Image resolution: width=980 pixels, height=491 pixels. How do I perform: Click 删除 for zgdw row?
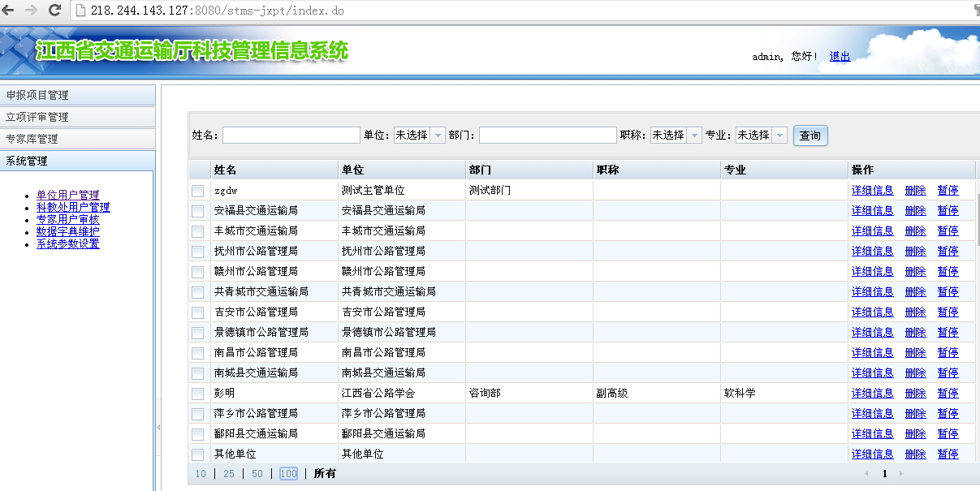click(x=916, y=191)
